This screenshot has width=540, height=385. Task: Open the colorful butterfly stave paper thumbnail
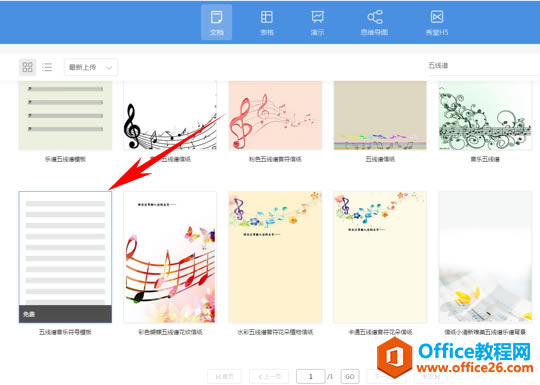(170, 257)
